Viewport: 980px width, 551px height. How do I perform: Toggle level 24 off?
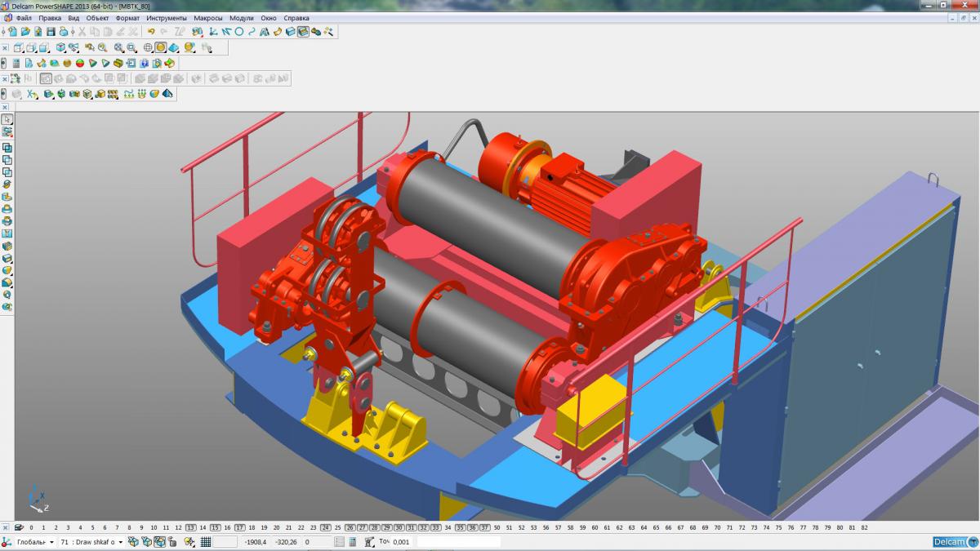[x=325, y=528]
